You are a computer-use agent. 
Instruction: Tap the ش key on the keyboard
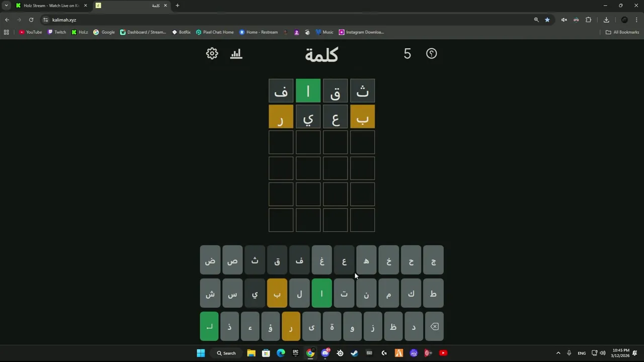point(210,293)
